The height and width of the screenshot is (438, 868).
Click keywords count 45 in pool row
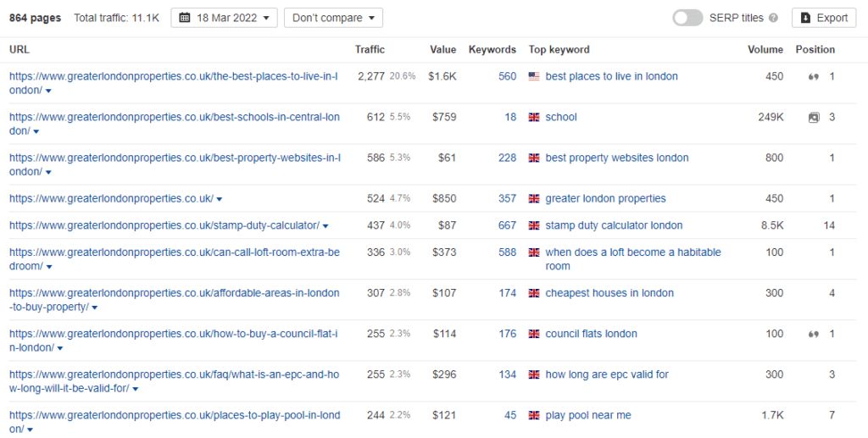pyautogui.click(x=510, y=415)
